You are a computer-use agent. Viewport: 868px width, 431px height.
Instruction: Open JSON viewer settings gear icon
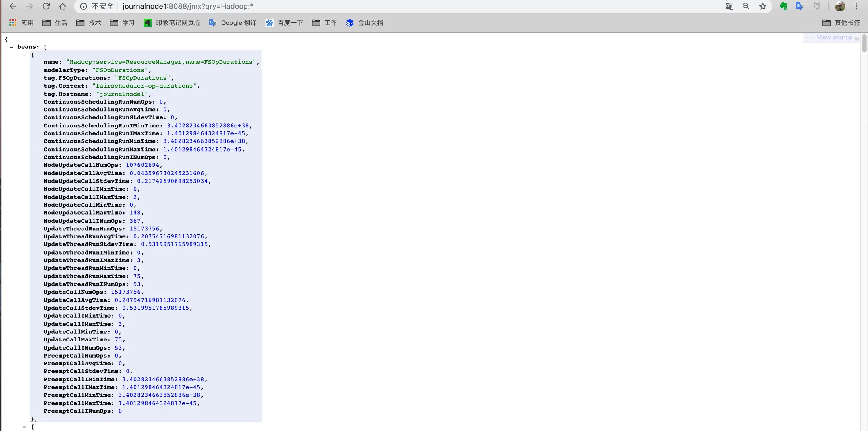pos(857,38)
